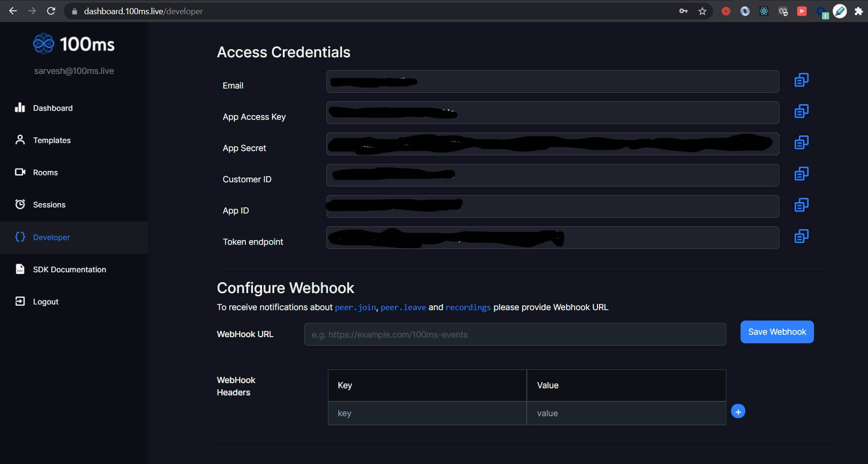The image size is (868, 464).
Task: Click the Save Webhook button
Action: pos(777,331)
